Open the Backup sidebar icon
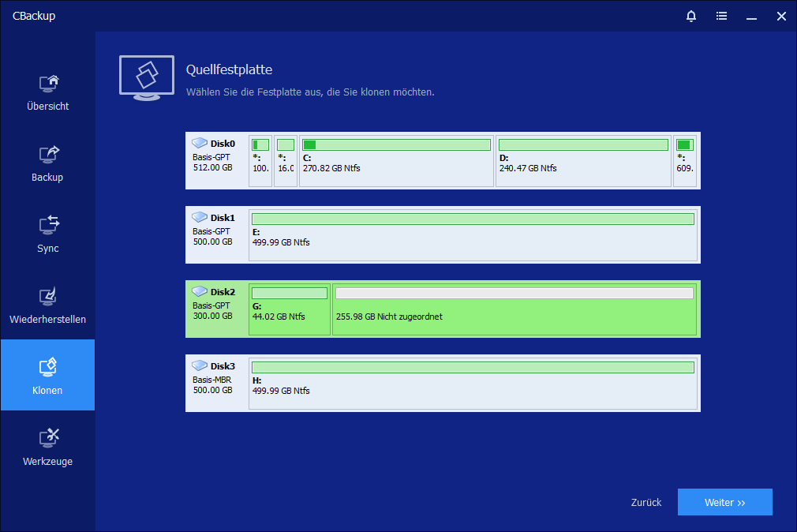The height and width of the screenshot is (532, 797). [49, 154]
